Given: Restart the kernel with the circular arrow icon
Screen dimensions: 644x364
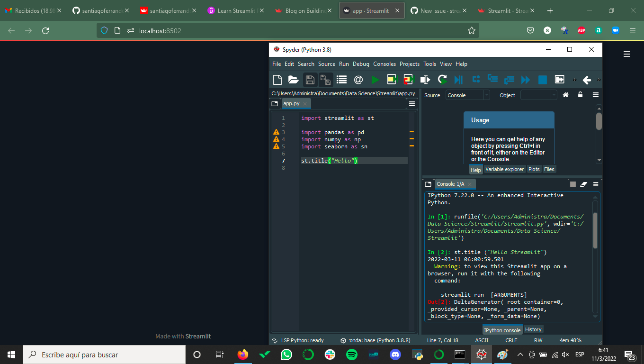Looking at the screenshot, I should [442, 80].
